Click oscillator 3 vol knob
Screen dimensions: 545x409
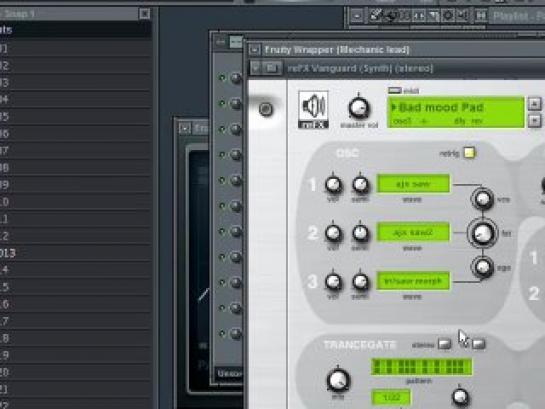[333, 281]
